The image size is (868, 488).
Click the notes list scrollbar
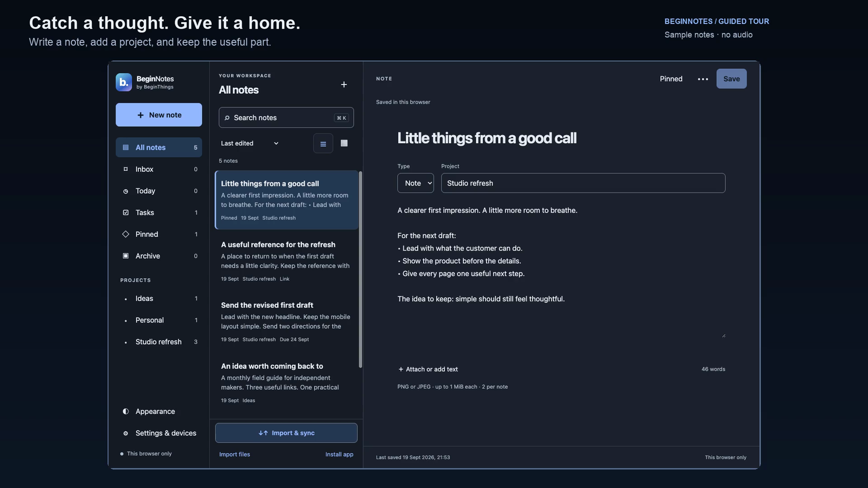(360, 269)
